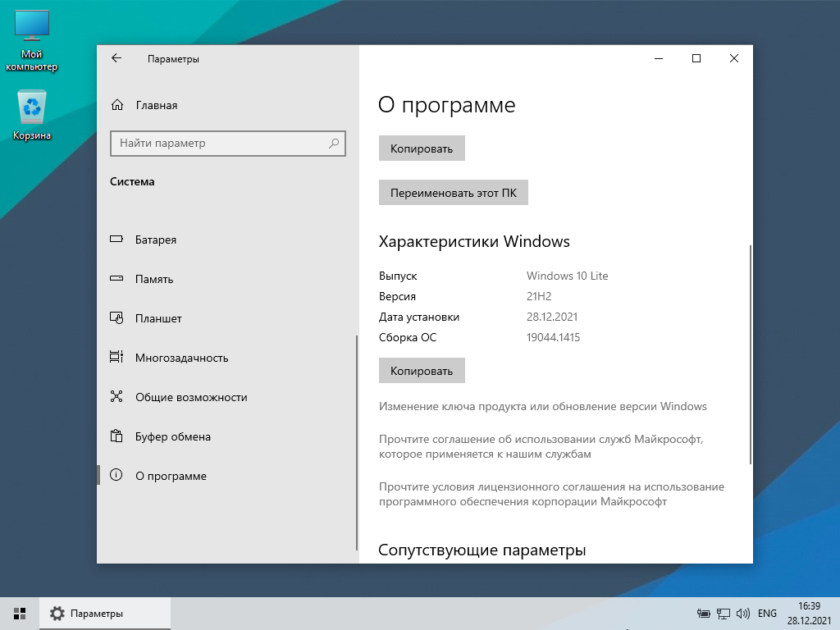Click the gear icon in taskbar
840x630 pixels.
coord(57,614)
